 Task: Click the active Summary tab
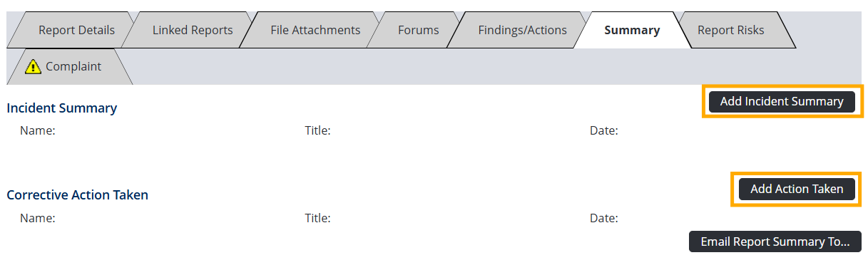tap(632, 30)
